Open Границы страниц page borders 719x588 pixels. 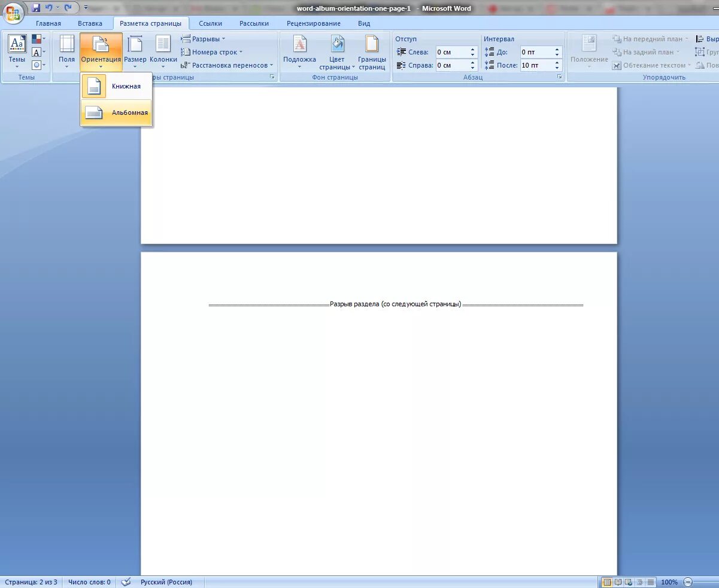[372, 51]
